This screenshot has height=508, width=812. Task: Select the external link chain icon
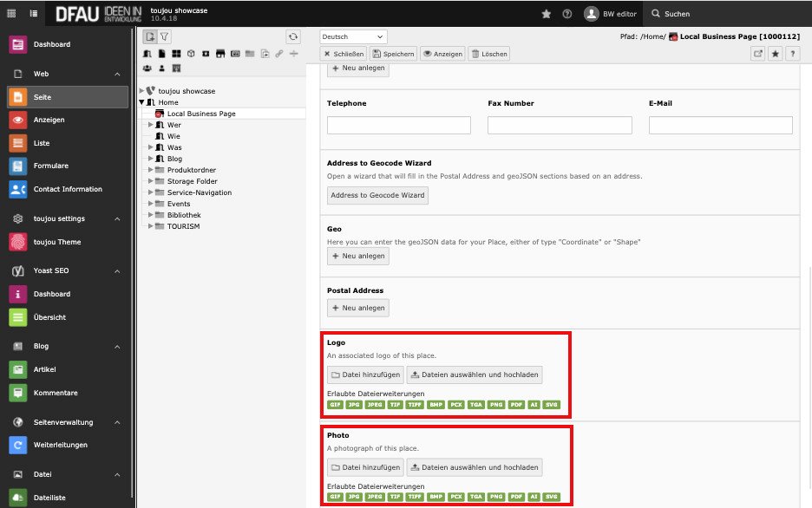(x=279, y=54)
